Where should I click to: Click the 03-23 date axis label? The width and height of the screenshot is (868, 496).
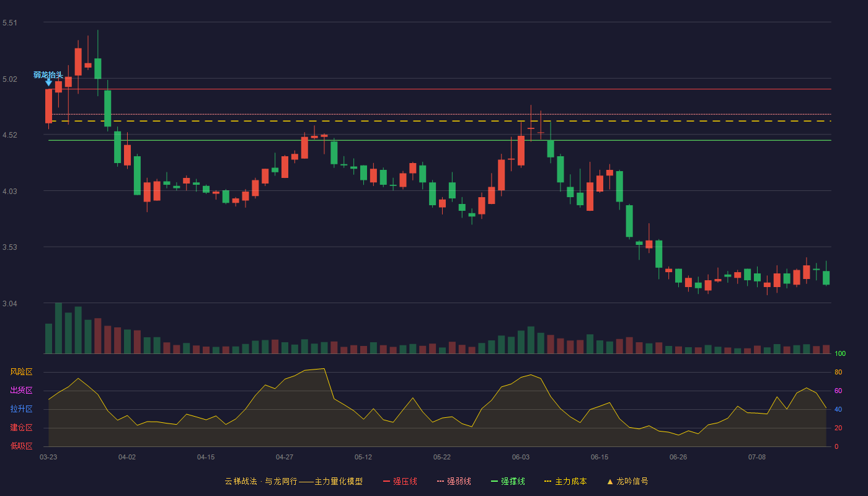(48, 457)
